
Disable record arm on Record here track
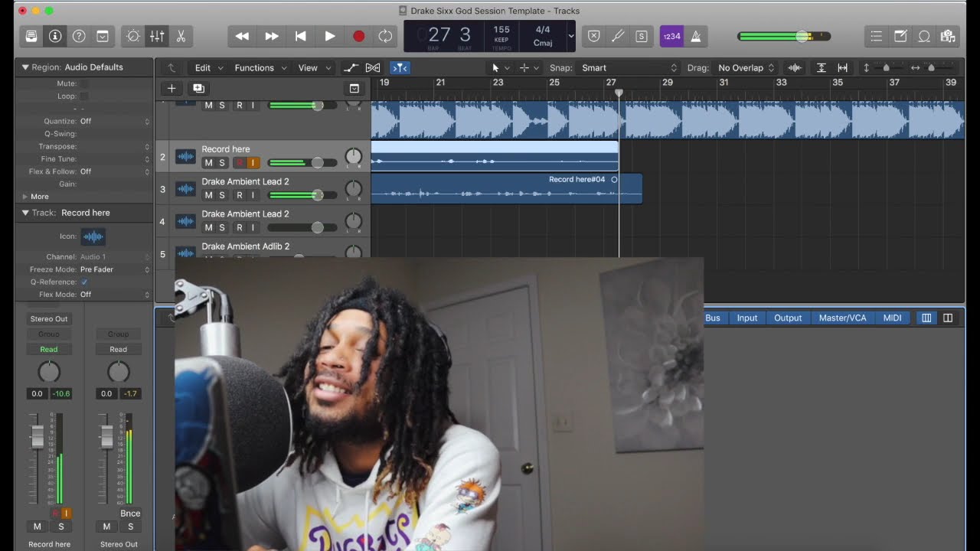[x=239, y=163]
